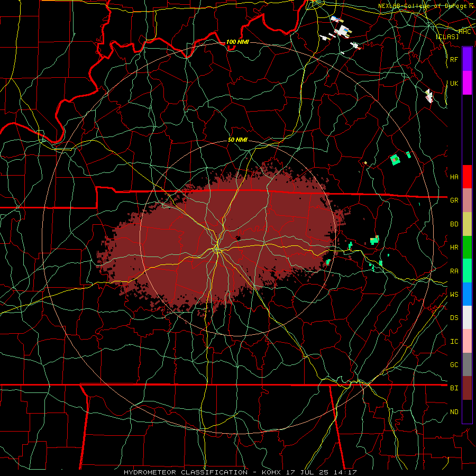The height and width of the screenshot is (476, 476).
Task: Click the small black hole in the brown echo
Action: point(239,238)
